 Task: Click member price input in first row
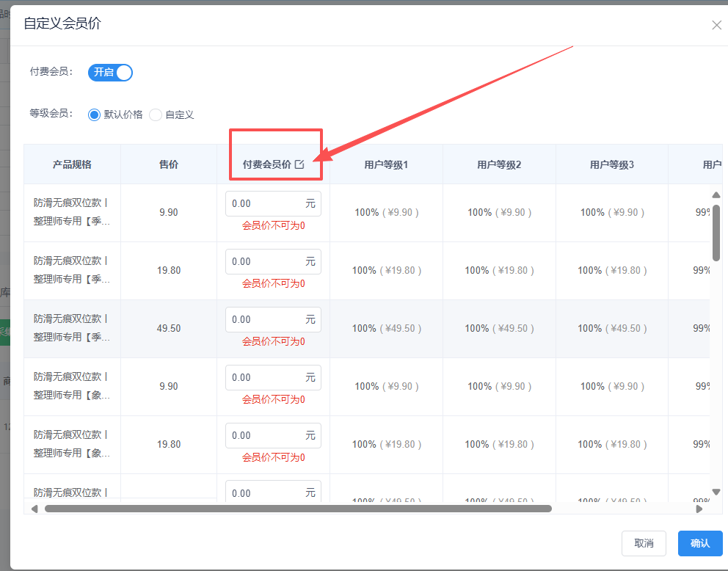[x=265, y=204]
